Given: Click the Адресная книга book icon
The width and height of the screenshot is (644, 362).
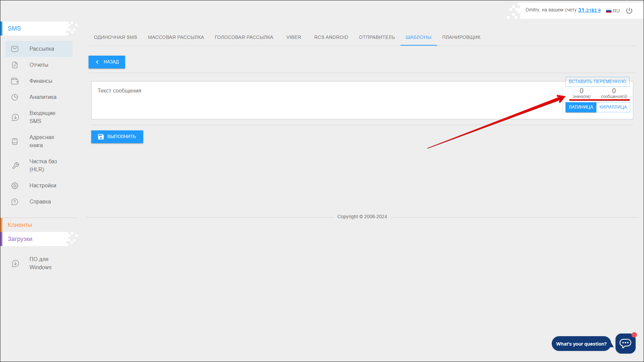Looking at the screenshot, I should (x=15, y=141).
